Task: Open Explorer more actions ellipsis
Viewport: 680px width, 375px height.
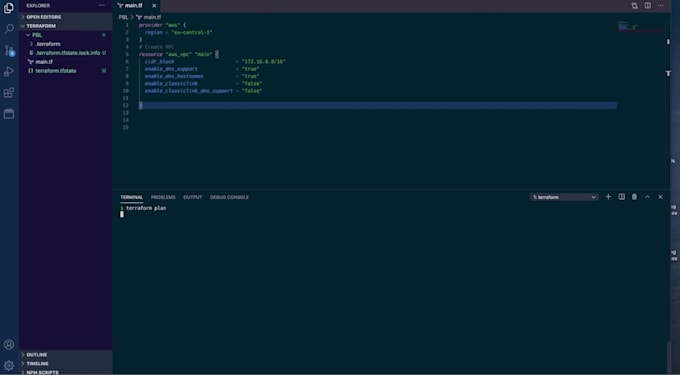Action: click(101, 6)
